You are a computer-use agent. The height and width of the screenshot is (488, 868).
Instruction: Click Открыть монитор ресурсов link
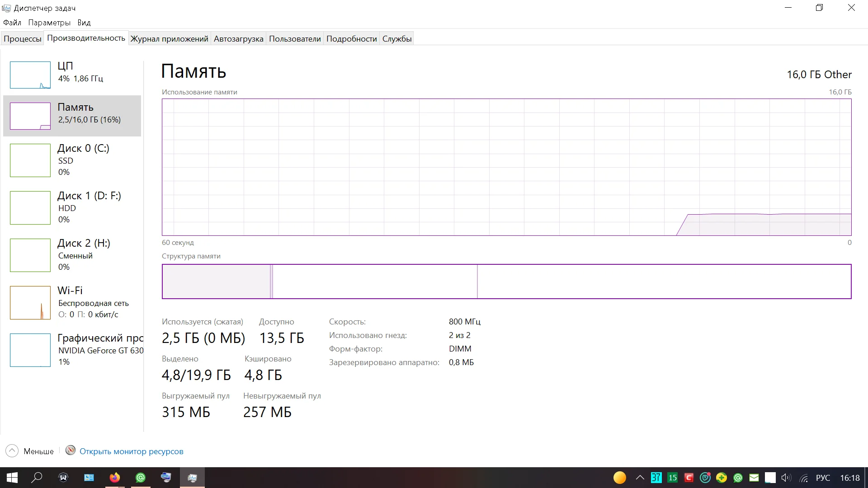(131, 451)
